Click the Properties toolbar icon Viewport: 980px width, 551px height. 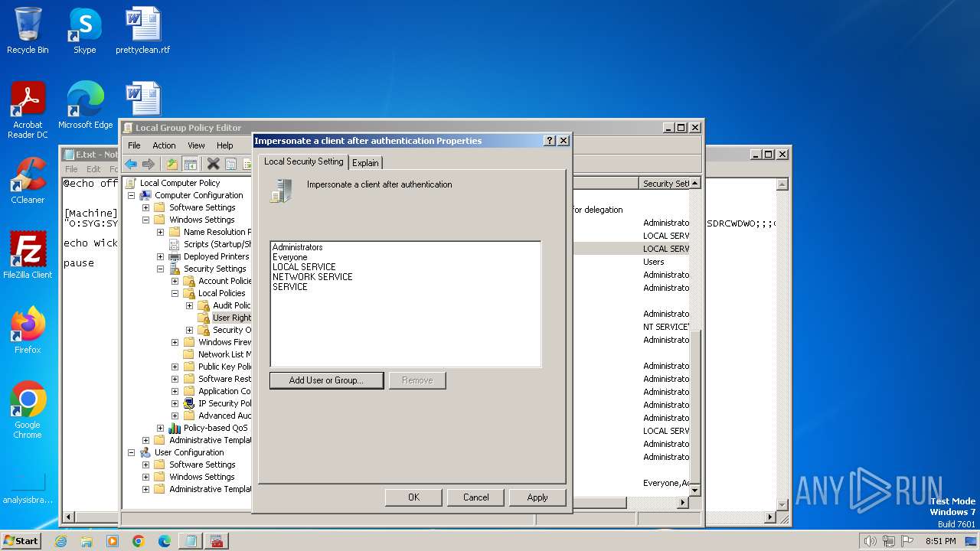230,164
